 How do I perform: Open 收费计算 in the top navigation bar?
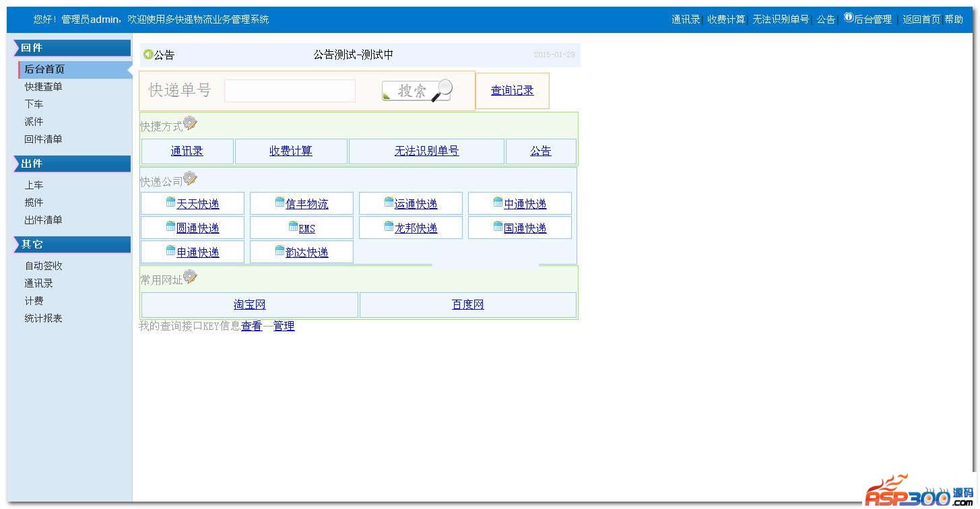726,20
